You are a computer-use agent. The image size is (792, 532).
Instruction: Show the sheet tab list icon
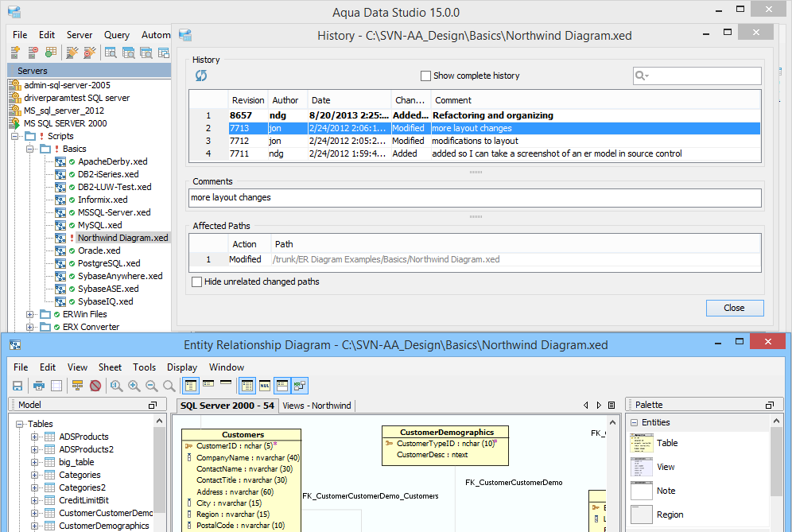(x=611, y=406)
